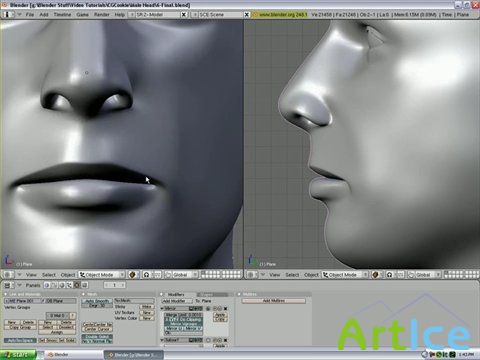Open the left viewport Select menu
This screenshot has width=480, height=360.
49,275
